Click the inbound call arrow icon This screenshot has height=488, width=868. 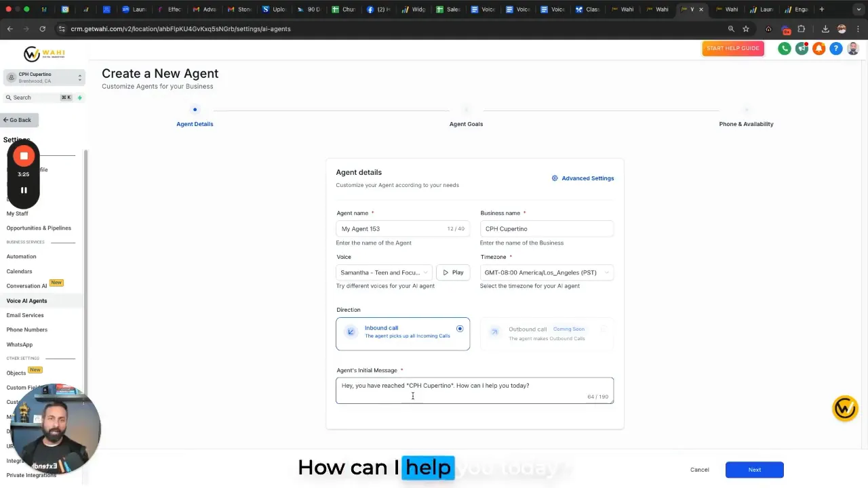tap(351, 332)
